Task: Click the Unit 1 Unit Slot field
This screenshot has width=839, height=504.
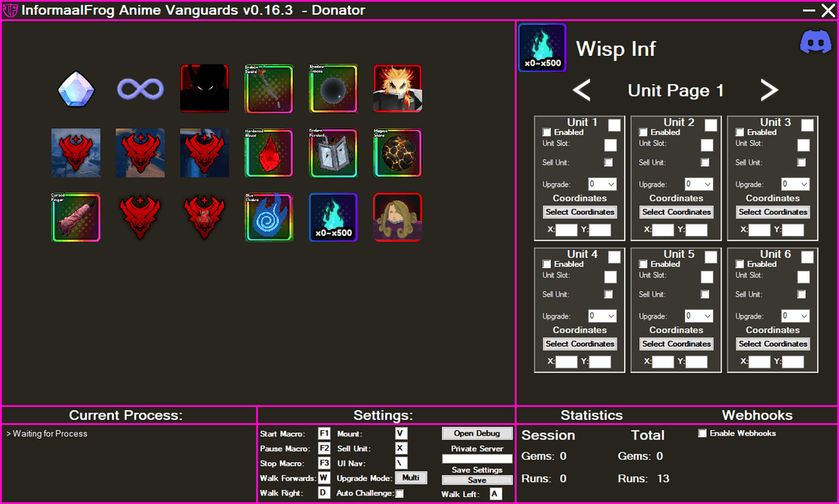Action: [611, 145]
